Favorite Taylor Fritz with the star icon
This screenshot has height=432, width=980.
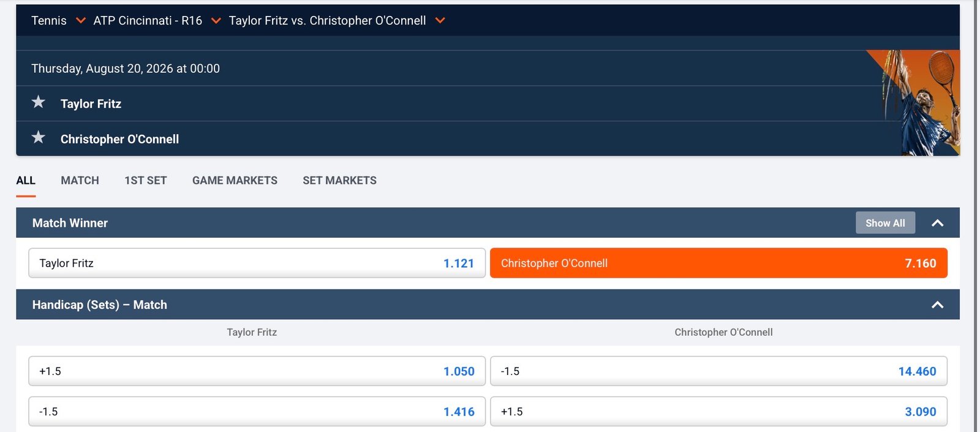click(x=39, y=102)
